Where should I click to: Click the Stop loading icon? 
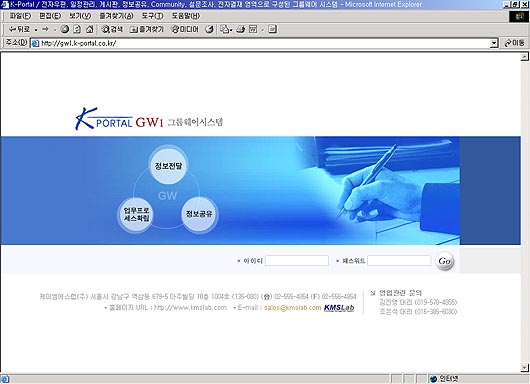click(65, 29)
